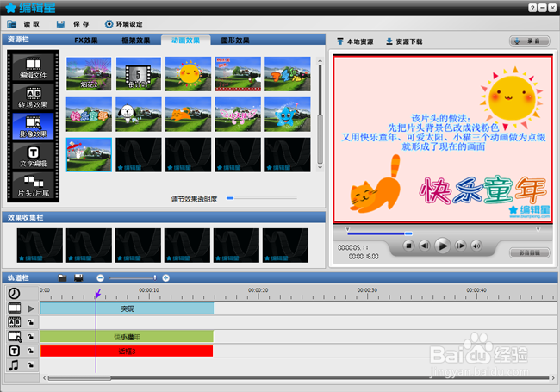Select 编辑文件 sidebar icon

click(34, 67)
